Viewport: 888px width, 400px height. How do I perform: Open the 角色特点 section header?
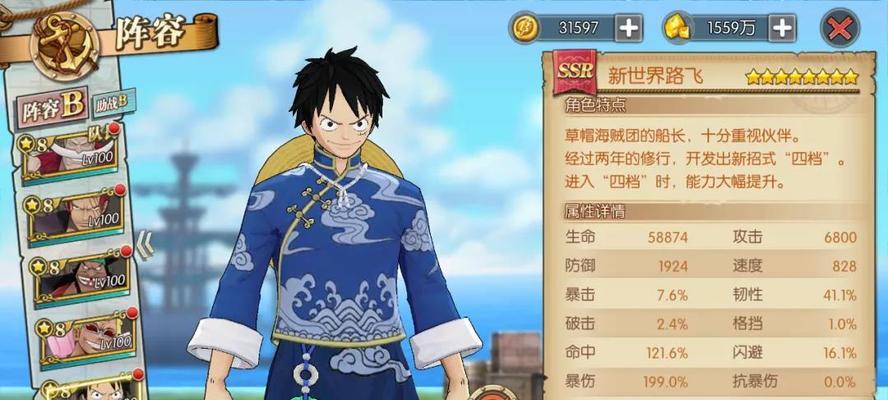pyautogui.click(x=595, y=105)
